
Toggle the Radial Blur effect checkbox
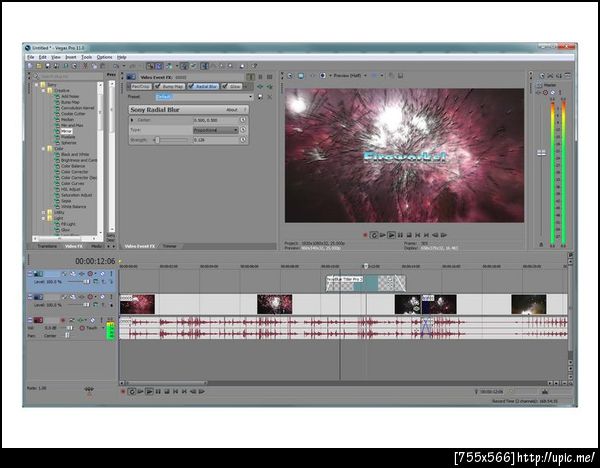tap(191, 86)
